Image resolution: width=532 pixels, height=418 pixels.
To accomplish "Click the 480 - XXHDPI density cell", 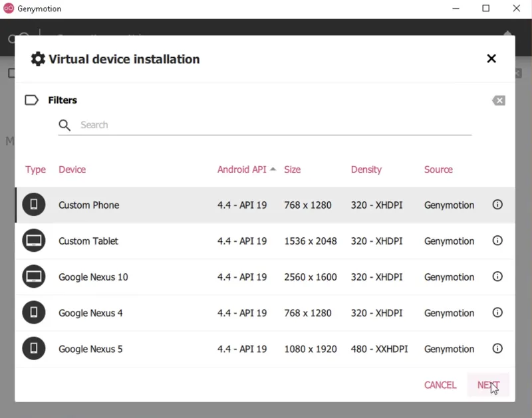I will point(379,349).
